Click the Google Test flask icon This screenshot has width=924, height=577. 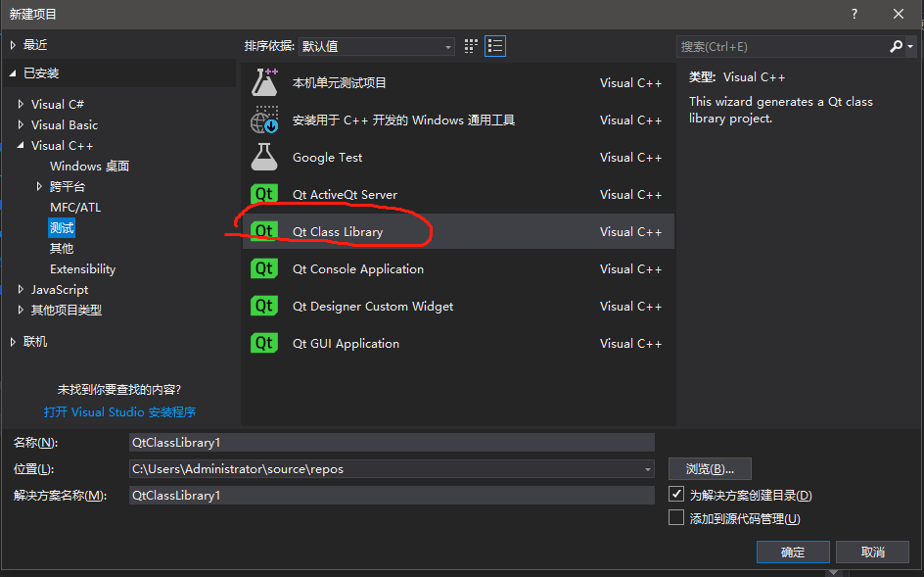(x=264, y=157)
